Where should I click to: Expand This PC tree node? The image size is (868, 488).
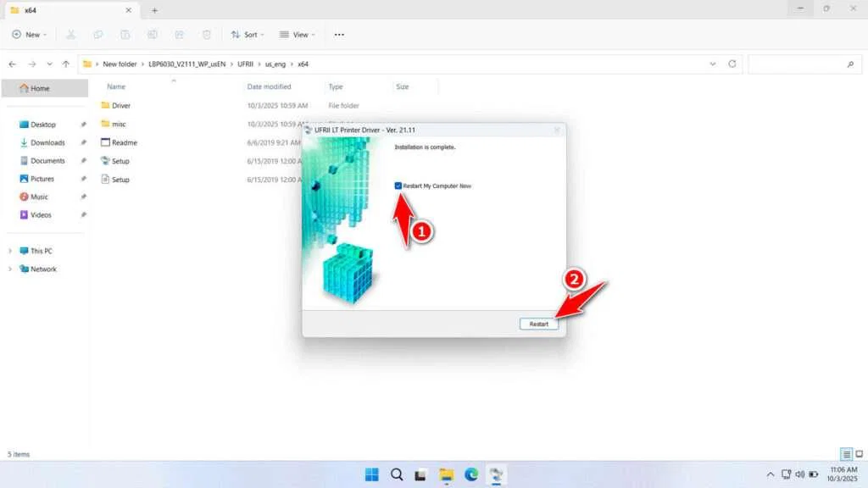10,251
